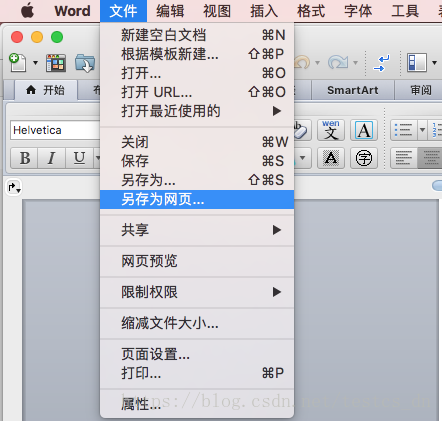The image size is (442, 421).
Task: Click the clear formatting eraser icon
Action: tap(302, 130)
